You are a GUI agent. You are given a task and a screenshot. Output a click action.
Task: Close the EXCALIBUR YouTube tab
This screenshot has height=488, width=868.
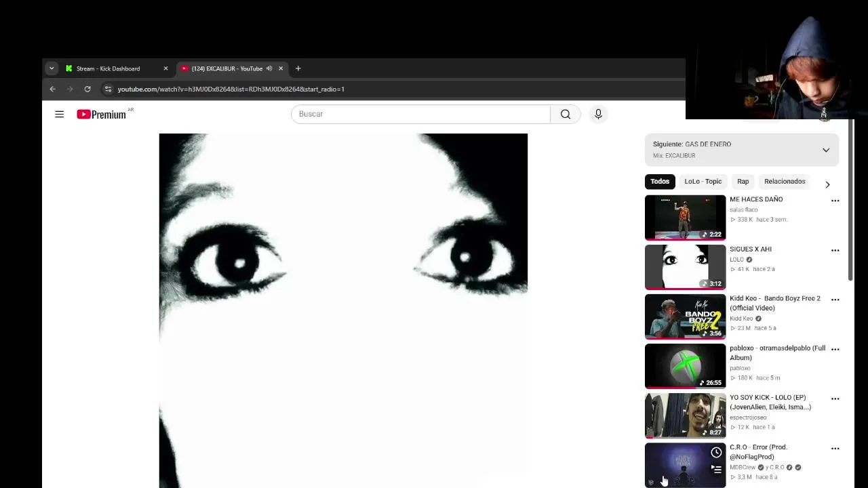tap(281, 68)
